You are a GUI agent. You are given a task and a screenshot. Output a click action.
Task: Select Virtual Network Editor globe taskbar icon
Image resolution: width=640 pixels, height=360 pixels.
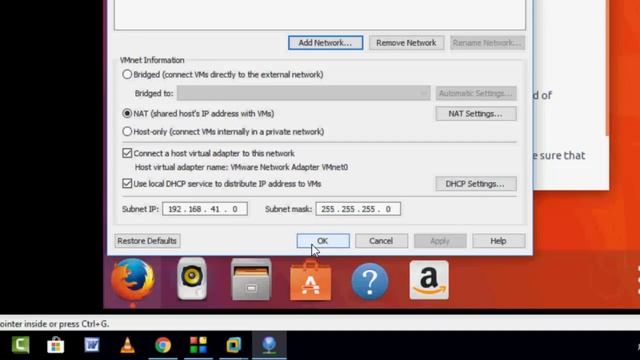click(269, 345)
